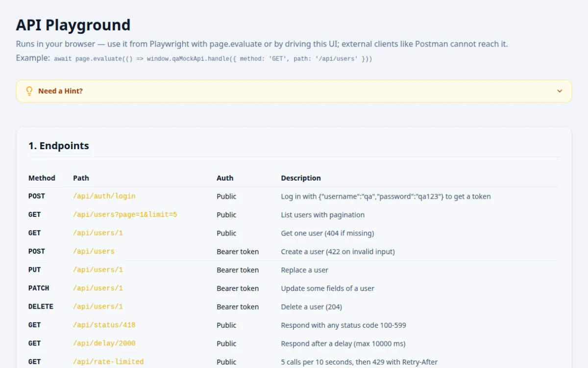
Task: Select path /api/rate-limited
Action: click(x=108, y=362)
